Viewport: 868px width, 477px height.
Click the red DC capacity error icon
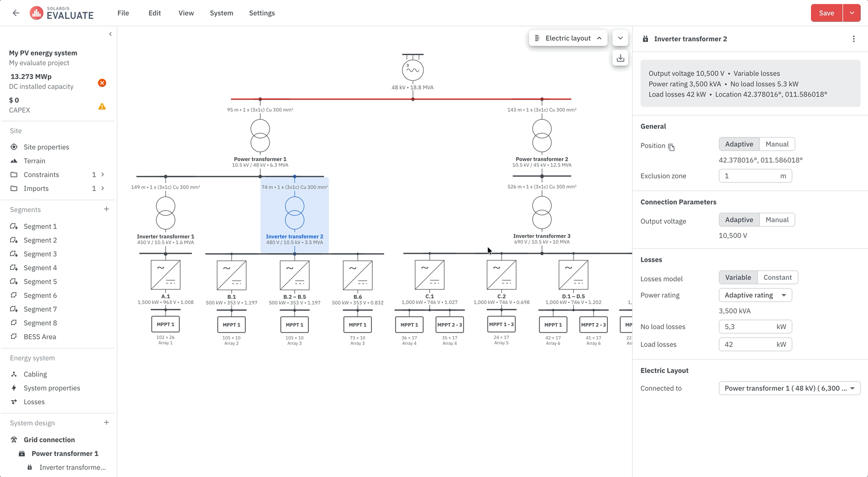tap(102, 83)
